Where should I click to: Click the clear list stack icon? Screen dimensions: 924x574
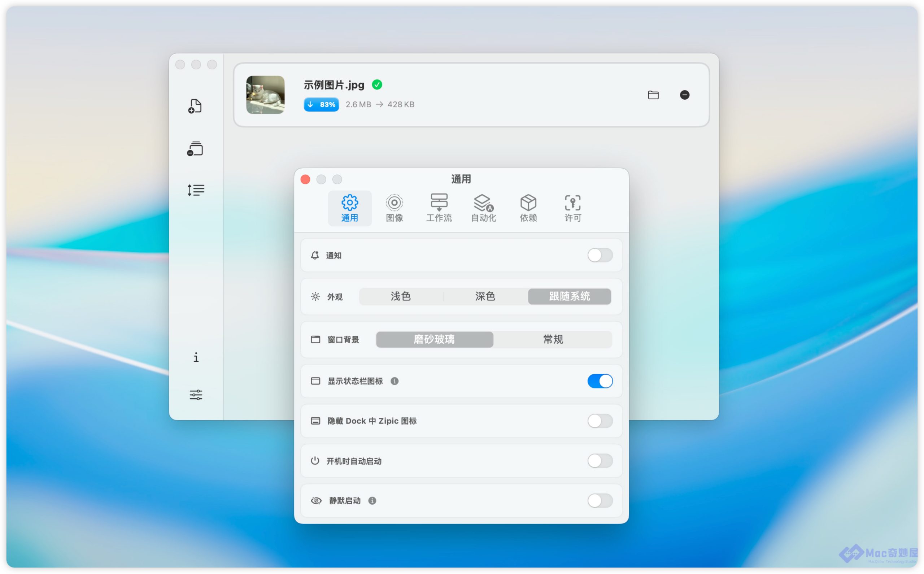point(195,148)
